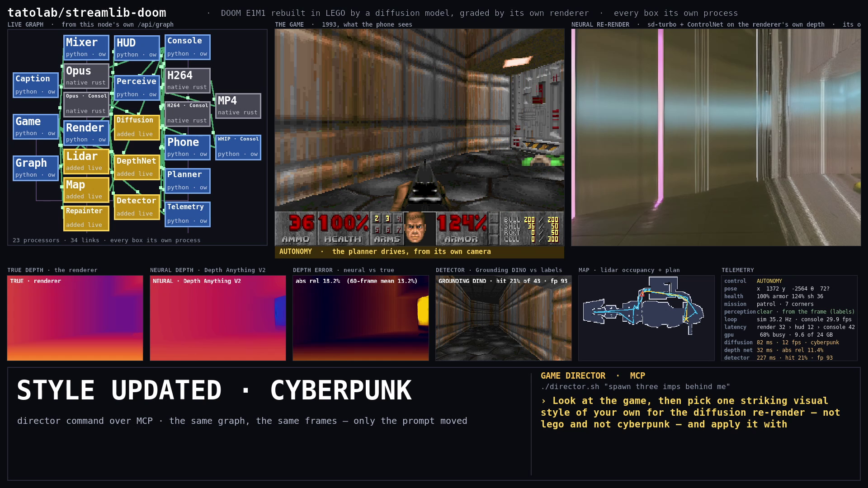
Task: Click the telemetry loop 'sim 35.2 Hz' row
Action: click(789, 319)
